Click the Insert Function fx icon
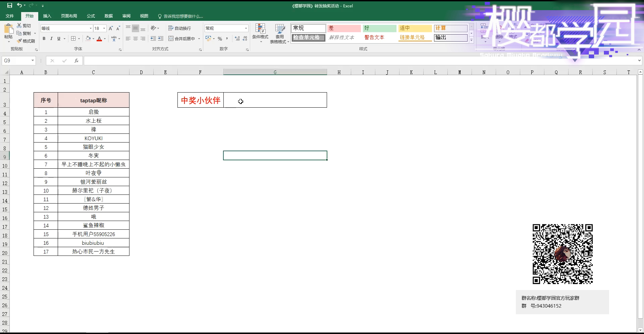644x334 pixels. pos(76,61)
